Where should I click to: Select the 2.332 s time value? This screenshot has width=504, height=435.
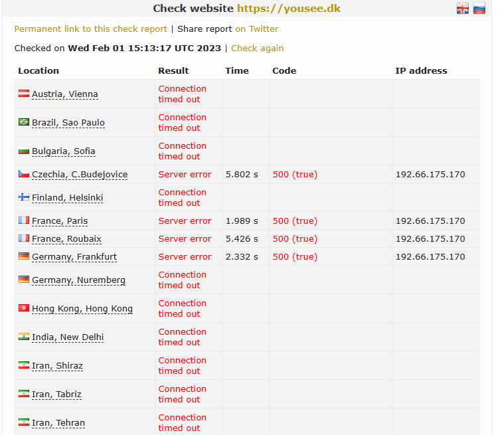[x=242, y=257]
